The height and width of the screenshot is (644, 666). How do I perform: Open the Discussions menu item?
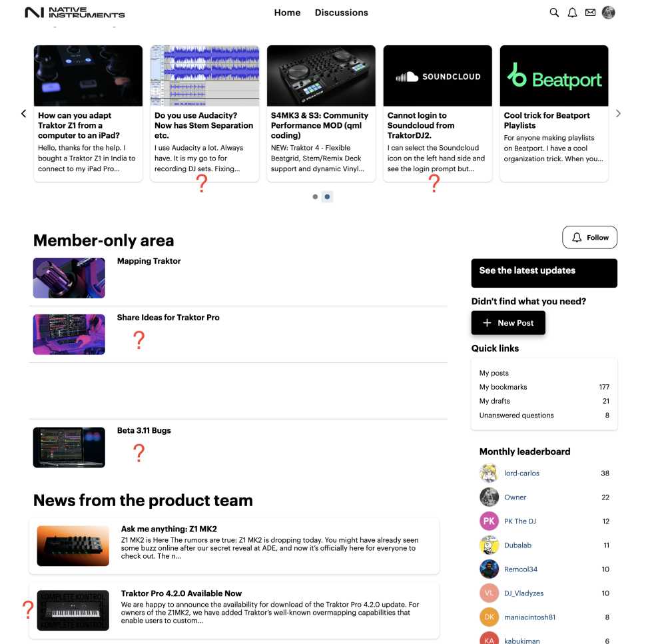click(x=341, y=13)
